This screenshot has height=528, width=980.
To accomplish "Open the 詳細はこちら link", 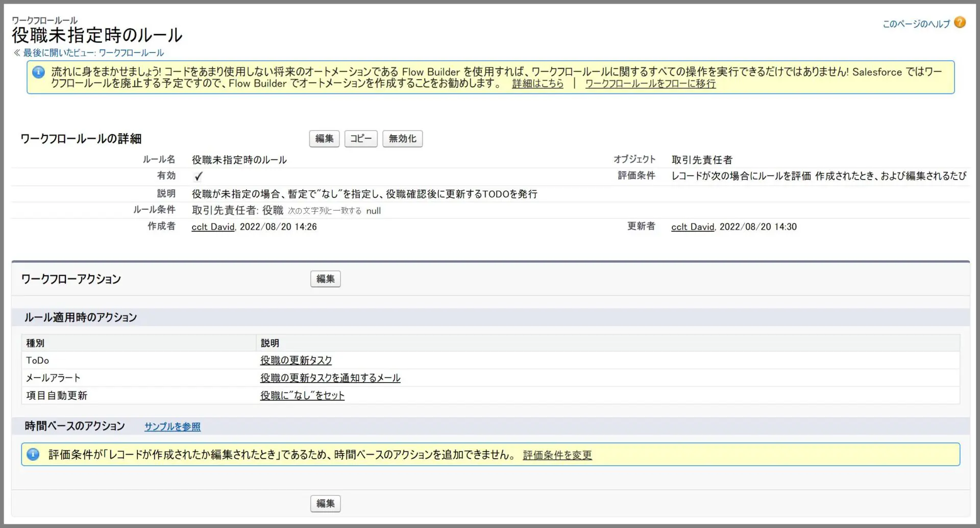I will coord(537,84).
